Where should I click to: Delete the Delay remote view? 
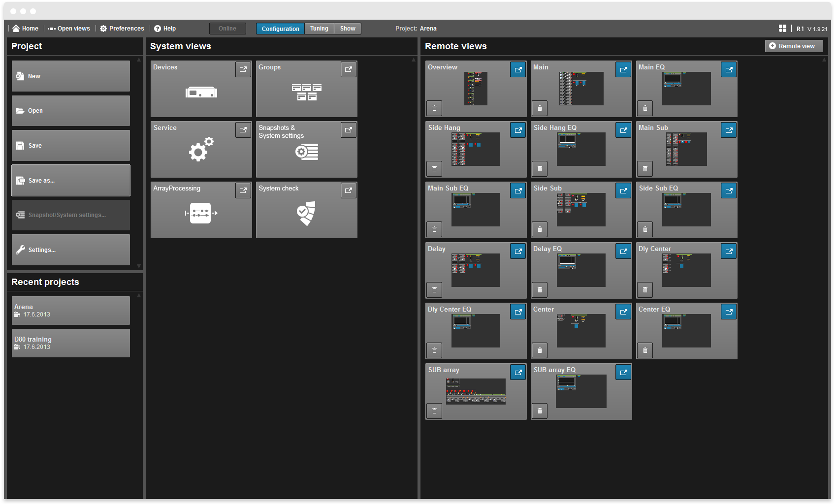pos(434,290)
